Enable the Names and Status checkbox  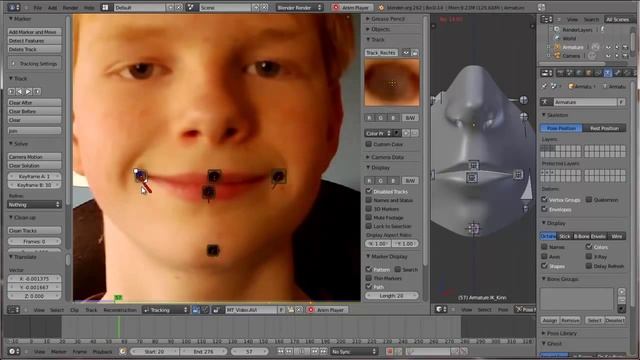(x=369, y=200)
